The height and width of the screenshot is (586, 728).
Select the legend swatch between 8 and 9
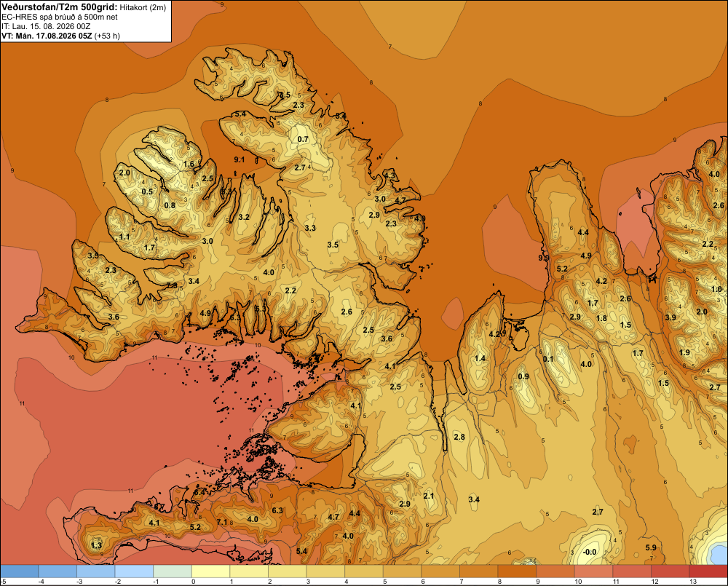coord(517,571)
